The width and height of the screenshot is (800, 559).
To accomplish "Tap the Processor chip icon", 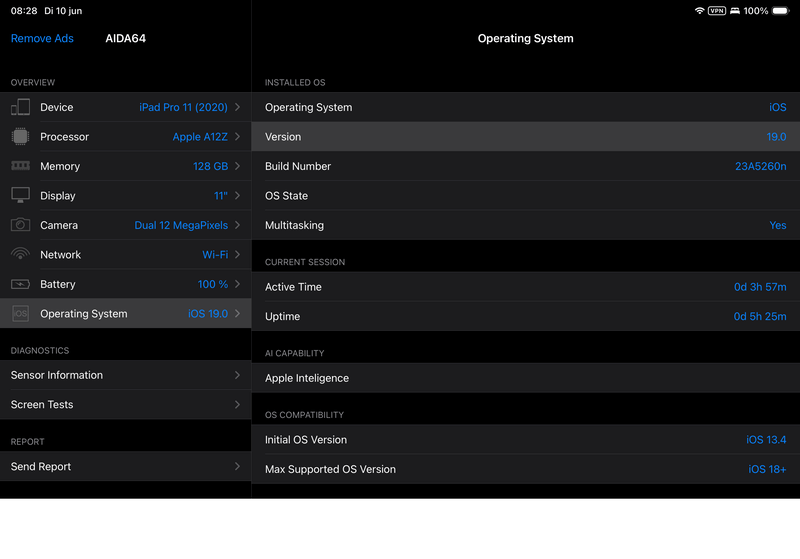I will pyautogui.click(x=20, y=137).
